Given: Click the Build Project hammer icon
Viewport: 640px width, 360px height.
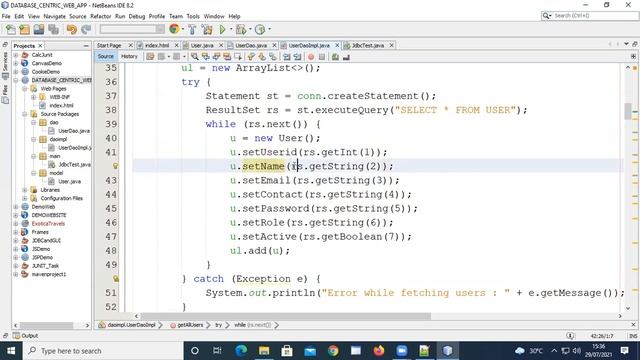Looking at the screenshot, I should tap(192, 29).
